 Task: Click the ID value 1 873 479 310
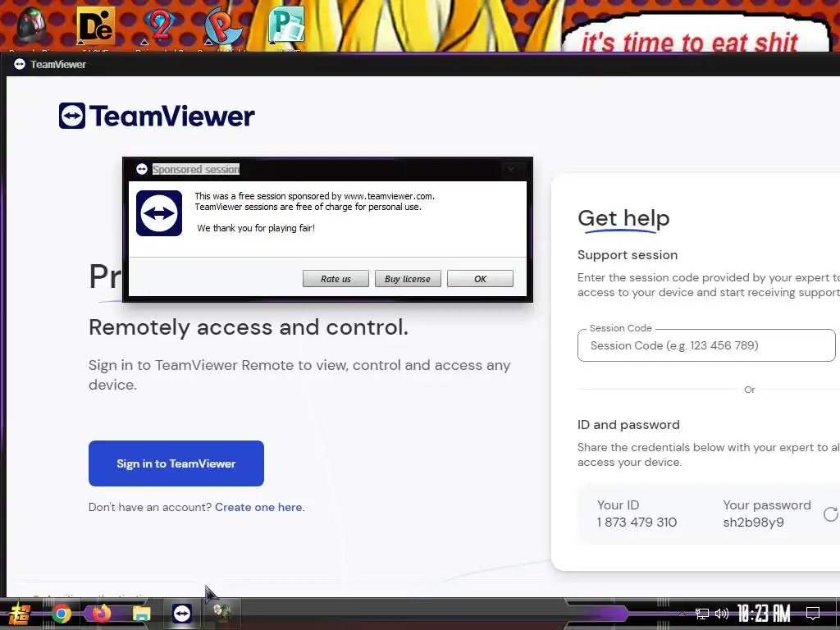point(637,523)
